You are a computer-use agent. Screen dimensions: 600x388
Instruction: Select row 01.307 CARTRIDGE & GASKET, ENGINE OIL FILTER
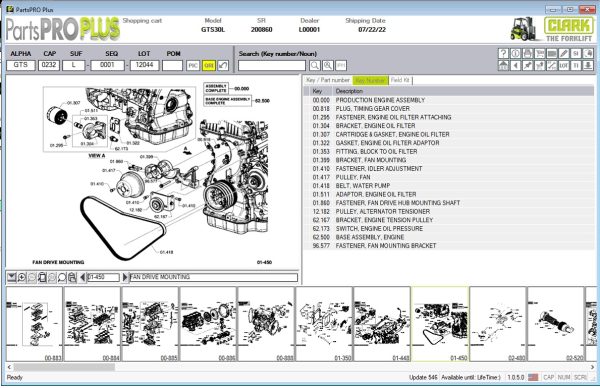point(448,134)
